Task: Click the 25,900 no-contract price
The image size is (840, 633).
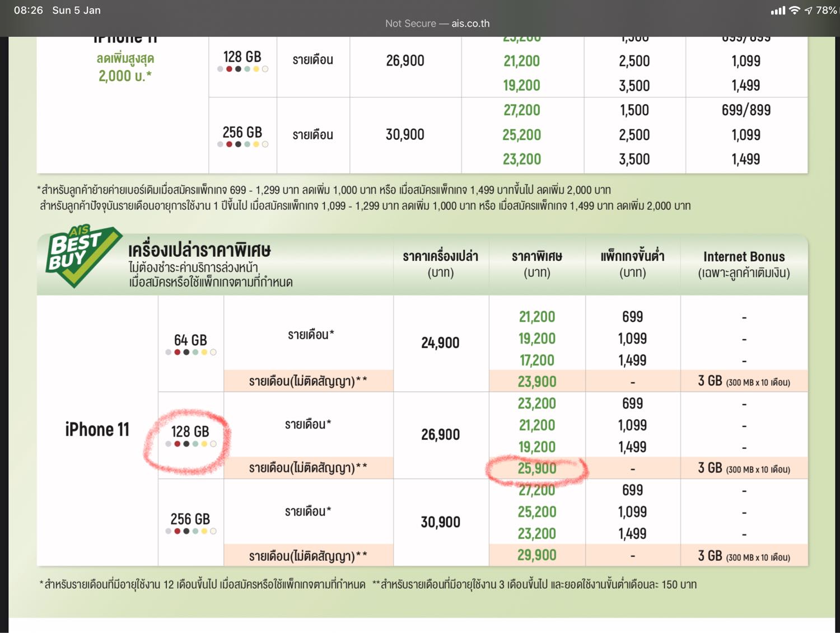Action: click(536, 468)
